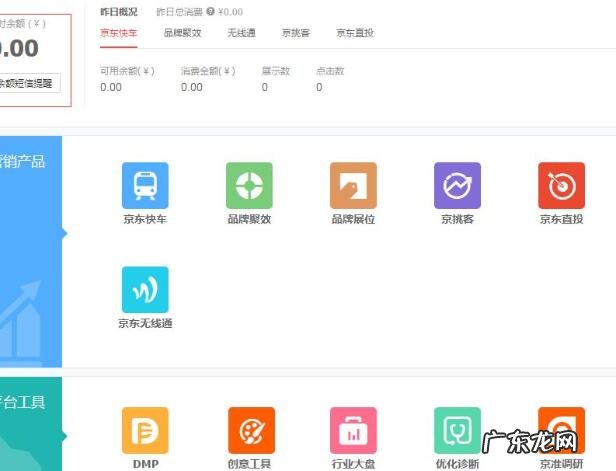This screenshot has width=616, height=471.
Task: Open the 创意工具 palette icon
Action: [x=251, y=431]
